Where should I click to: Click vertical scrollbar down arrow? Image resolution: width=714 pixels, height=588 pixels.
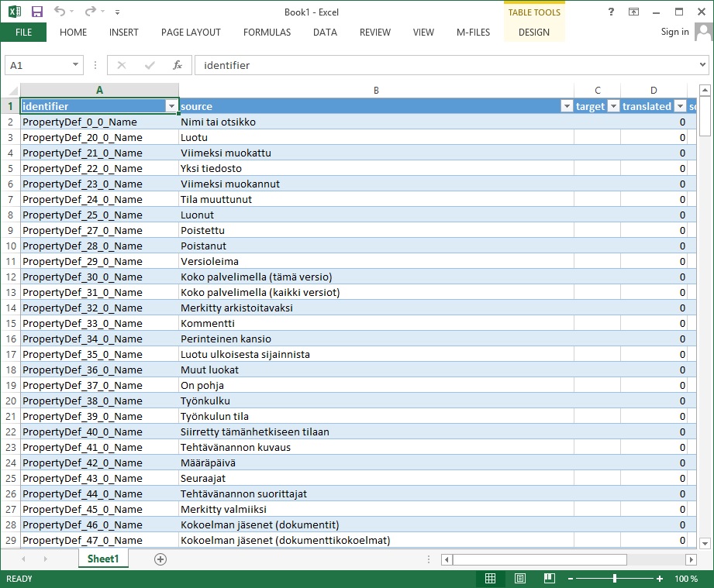click(x=705, y=543)
